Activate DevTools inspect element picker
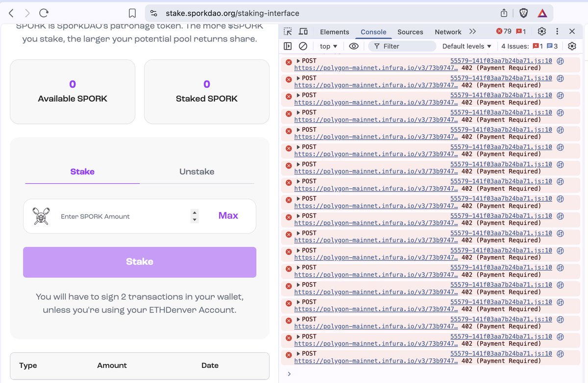Viewport: 588px width, 383px height. tap(288, 31)
